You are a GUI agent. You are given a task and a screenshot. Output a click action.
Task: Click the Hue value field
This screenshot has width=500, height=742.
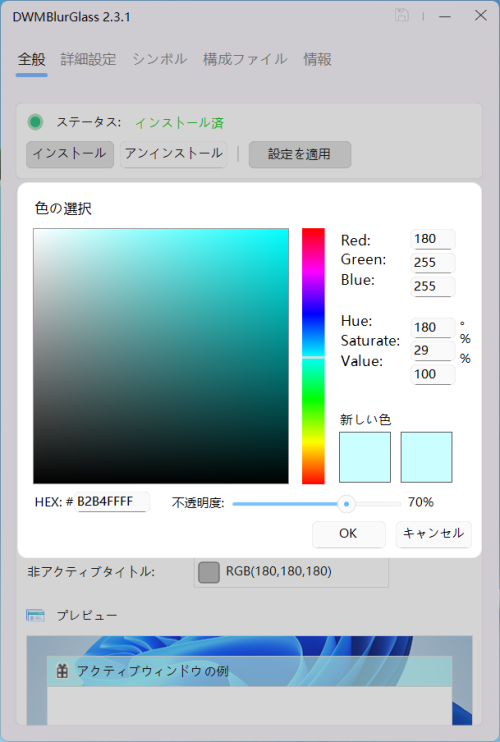click(433, 327)
